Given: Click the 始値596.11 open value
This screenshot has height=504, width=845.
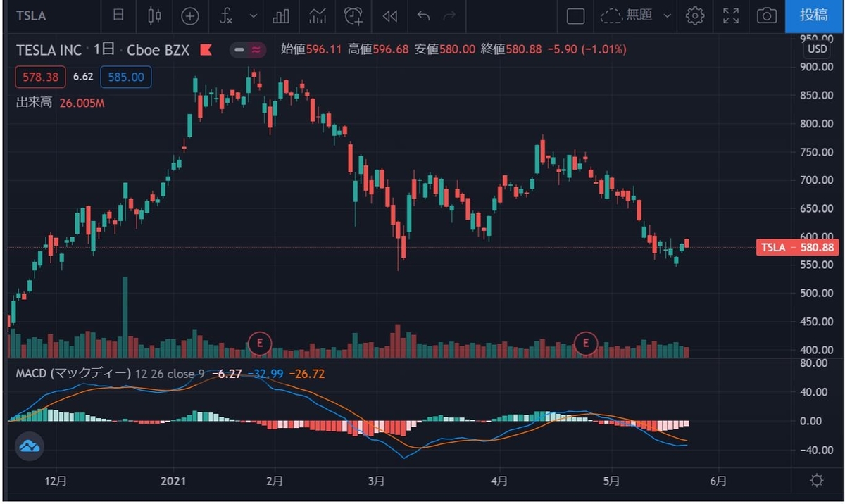Looking at the screenshot, I should (x=311, y=50).
